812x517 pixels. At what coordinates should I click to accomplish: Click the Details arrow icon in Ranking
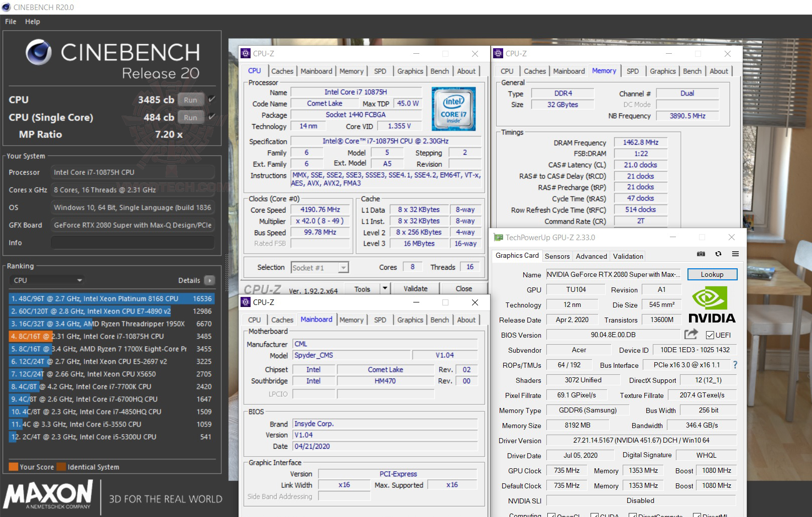coord(210,280)
